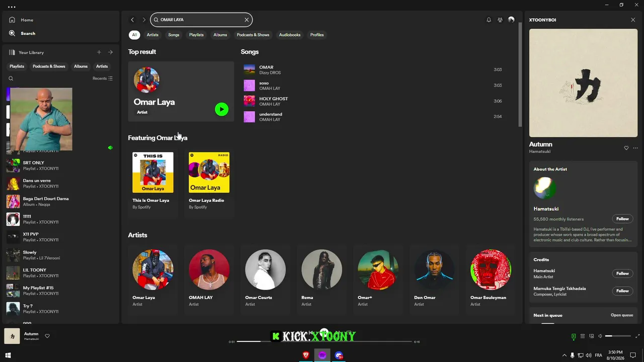Toggle the Now Playing view button
This screenshot has width=644, height=362.
click(x=574, y=336)
